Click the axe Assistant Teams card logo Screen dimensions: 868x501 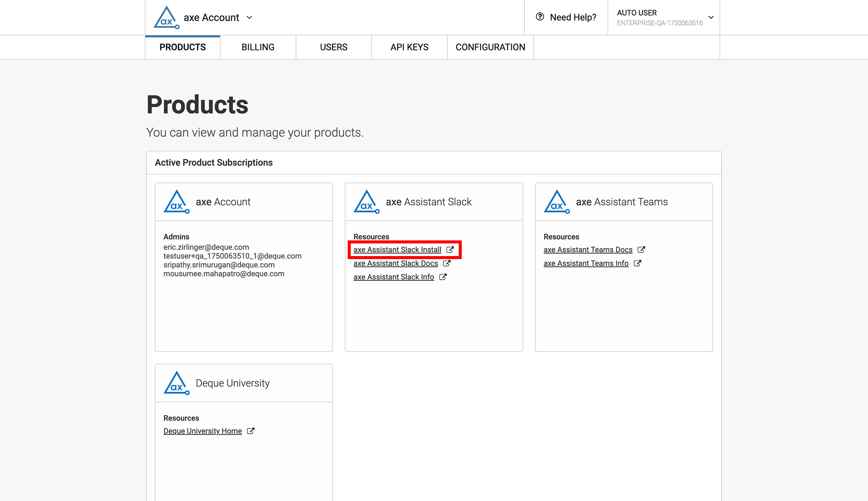pos(557,202)
